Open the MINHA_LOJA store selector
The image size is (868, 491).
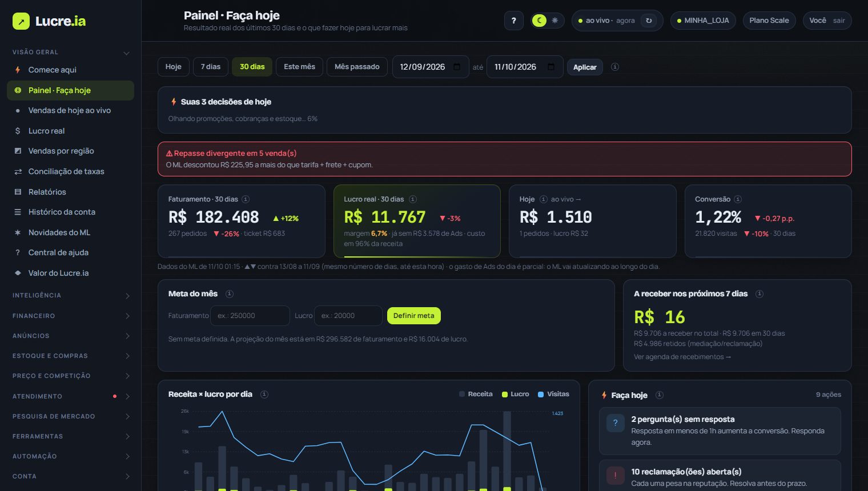click(703, 21)
